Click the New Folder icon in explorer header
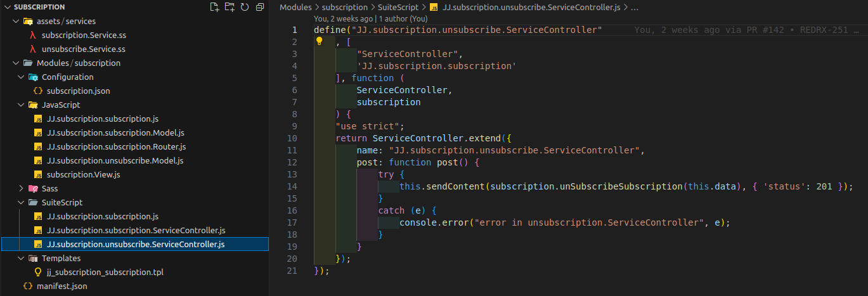This screenshot has height=296, width=868. coord(230,7)
